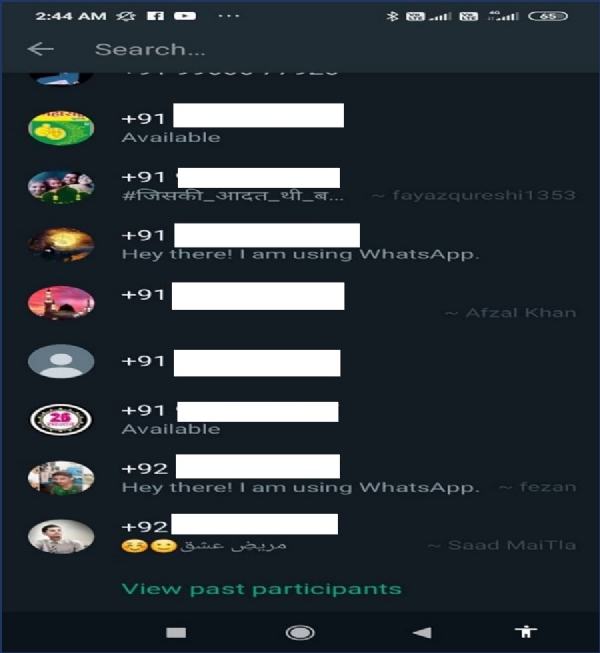This screenshot has width=600, height=653.
Task: Open Saad MaiTla's profile picture
Action: tap(61, 536)
